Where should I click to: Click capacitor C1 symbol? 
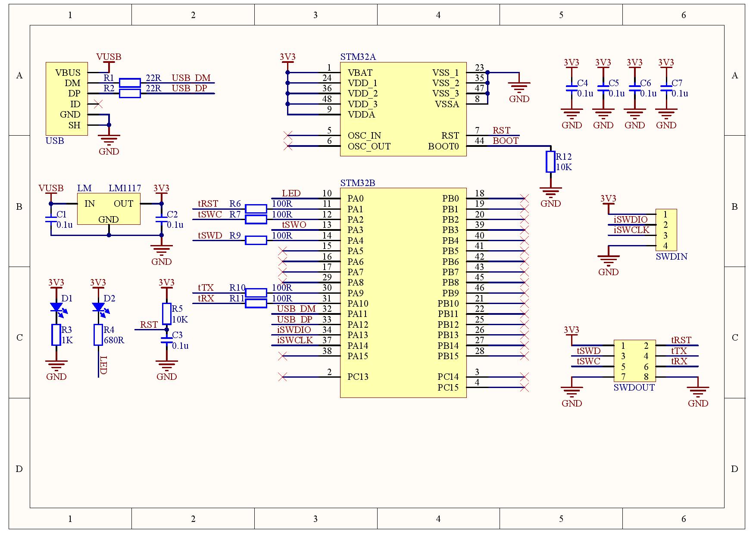(x=51, y=220)
